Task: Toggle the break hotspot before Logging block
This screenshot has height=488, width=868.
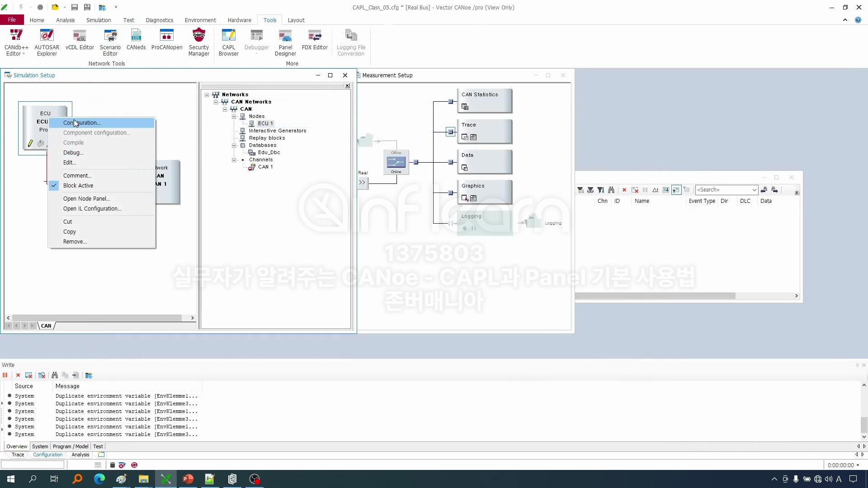Action: (450, 223)
